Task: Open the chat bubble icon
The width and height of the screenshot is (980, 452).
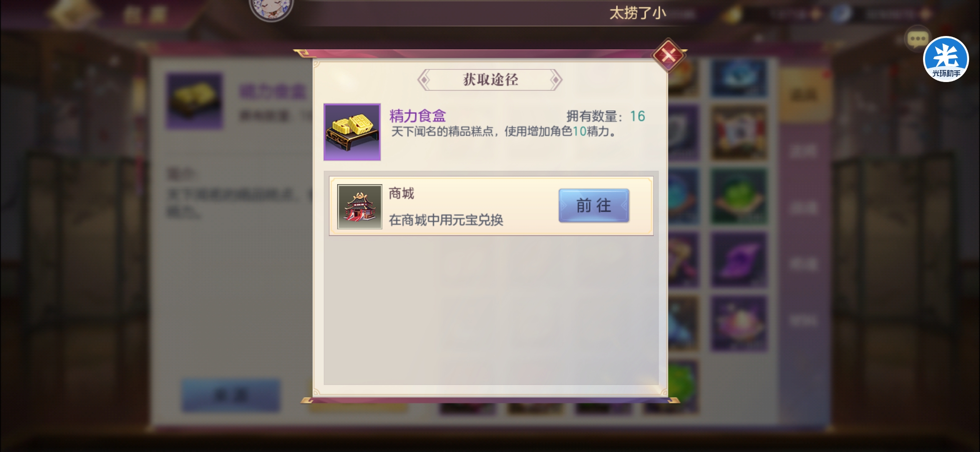Action: click(x=917, y=39)
